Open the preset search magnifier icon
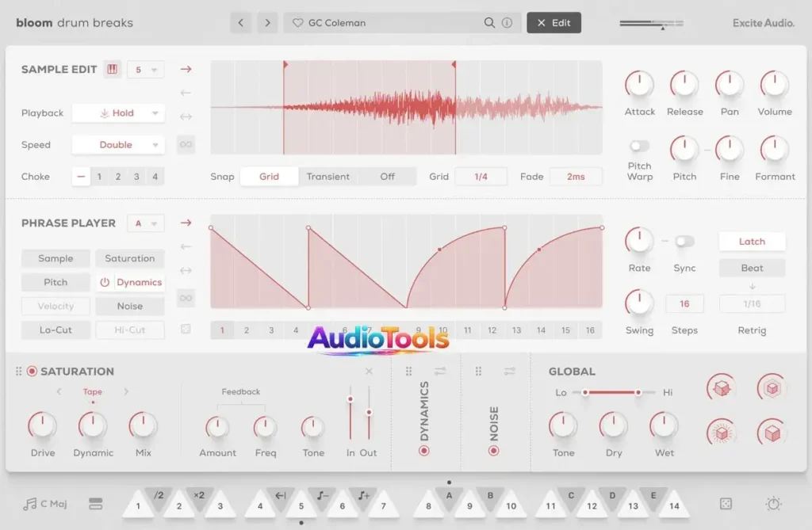Screen dimensions: 812x530 (x=490, y=23)
